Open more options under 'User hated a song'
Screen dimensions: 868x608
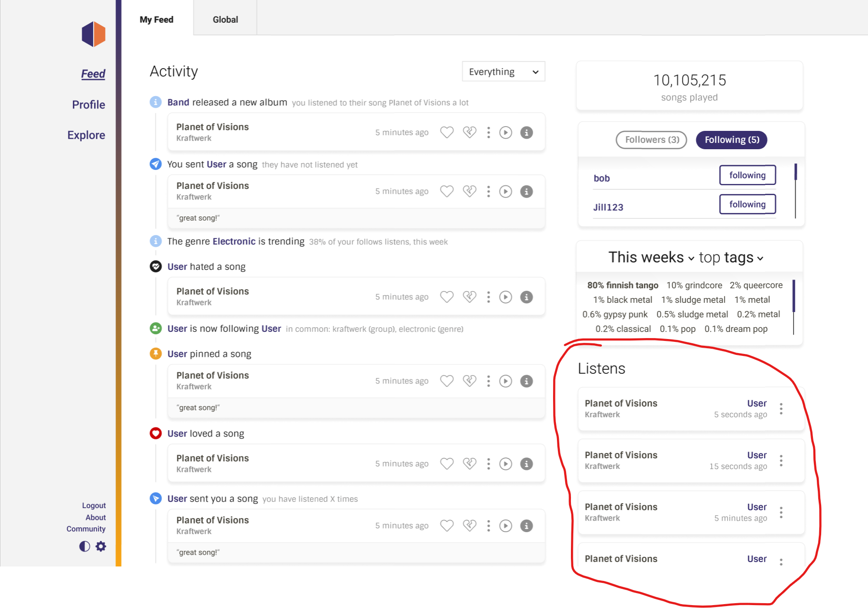tap(488, 297)
